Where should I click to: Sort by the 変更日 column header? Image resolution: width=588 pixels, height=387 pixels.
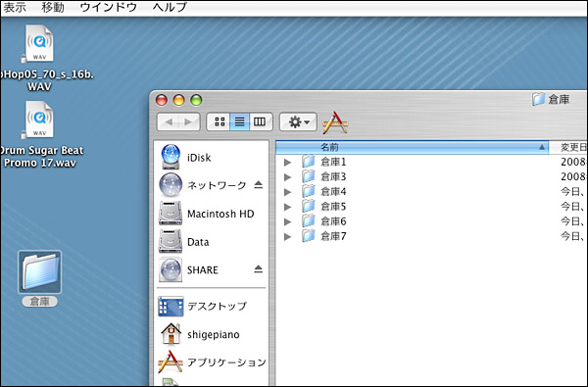(568, 147)
